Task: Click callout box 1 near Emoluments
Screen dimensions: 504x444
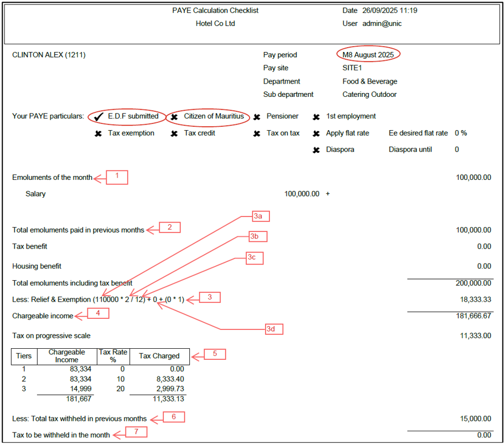Action: pyautogui.click(x=117, y=177)
